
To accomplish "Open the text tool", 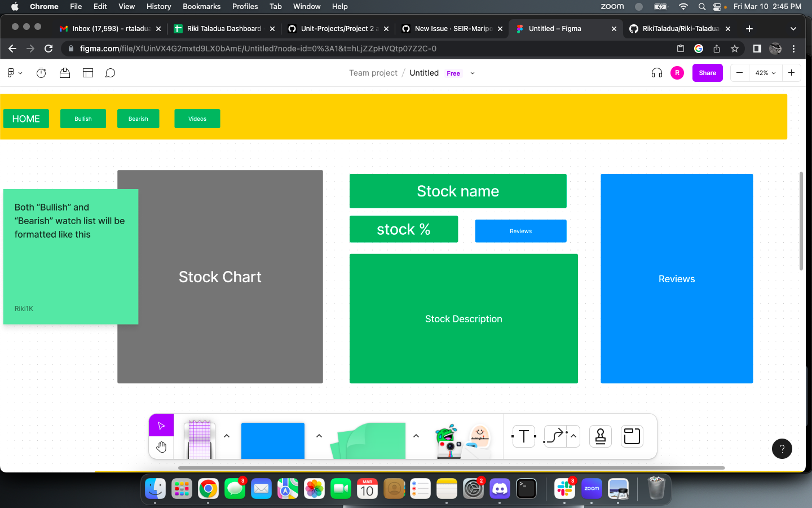I will [523, 436].
